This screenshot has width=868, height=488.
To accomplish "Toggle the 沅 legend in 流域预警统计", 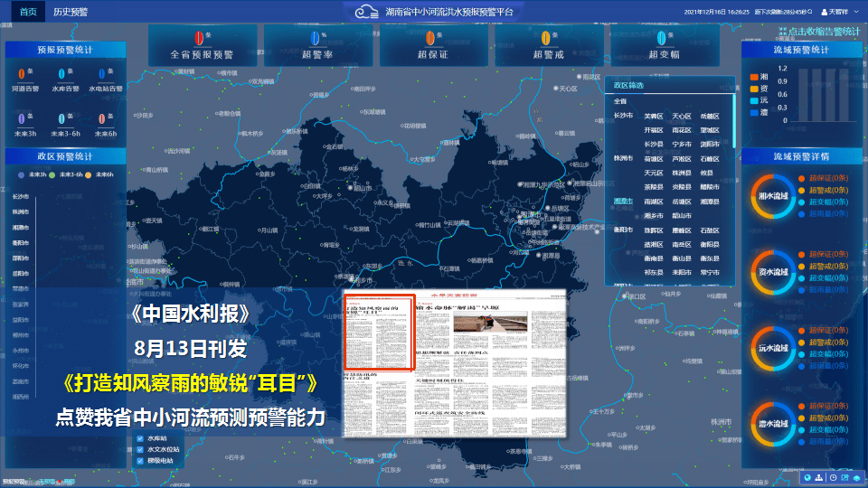I will [759, 100].
